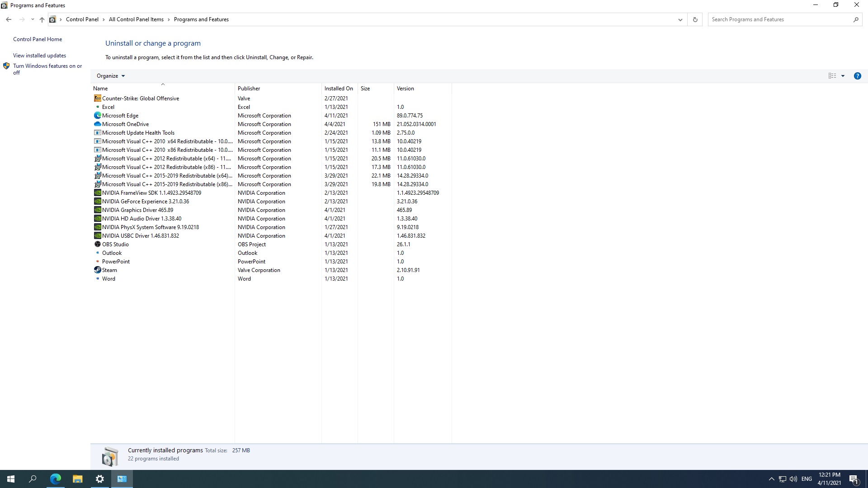Image resolution: width=868 pixels, height=488 pixels.
Task: Open the recent locations dropdown arrow
Action: pyautogui.click(x=33, y=19)
